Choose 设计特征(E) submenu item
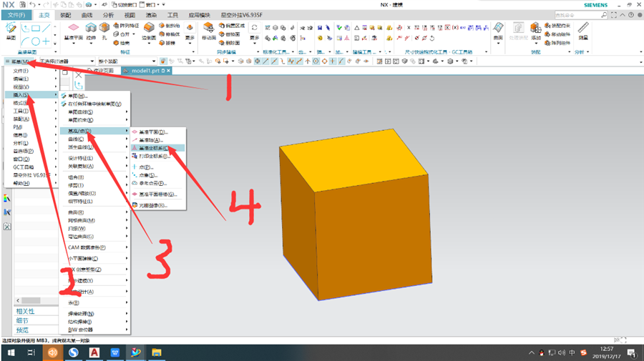The image size is (644, 361). point(95,159)
